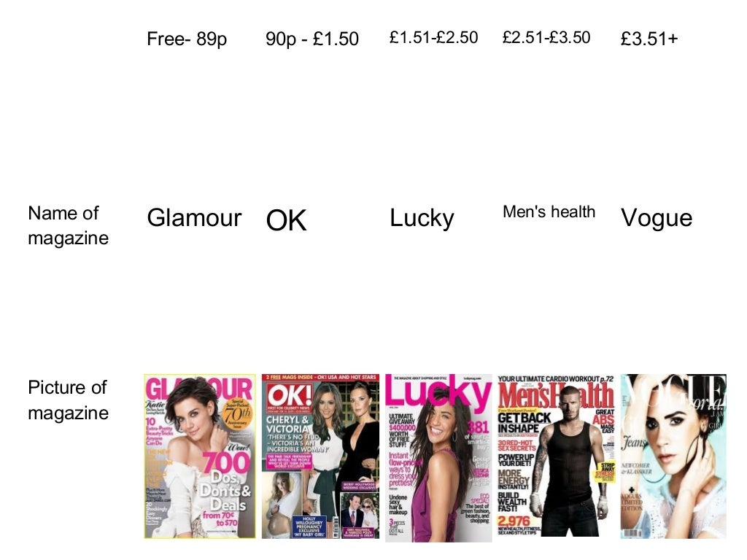Select the Vogue name text
747x560 pixels.
click(657, 219)
